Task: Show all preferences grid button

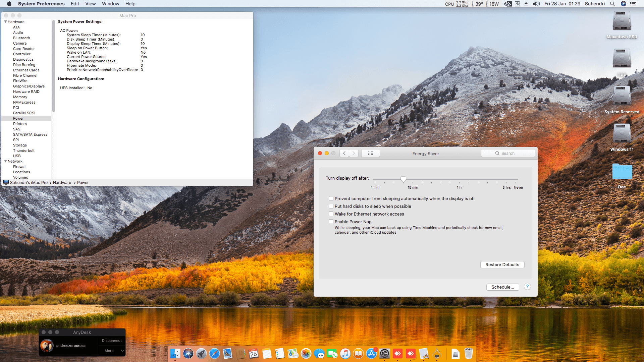Action: pyautogui.click(x=371, y=153)
